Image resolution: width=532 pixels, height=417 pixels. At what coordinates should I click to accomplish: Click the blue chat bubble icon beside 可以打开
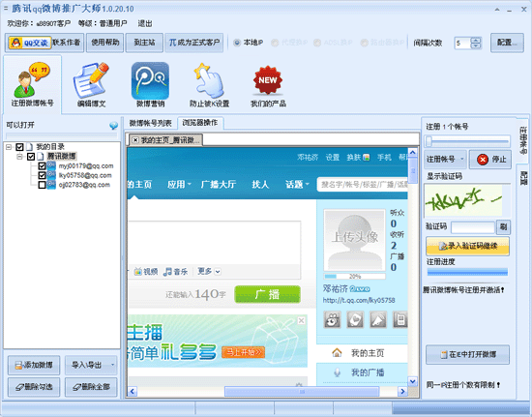click(x=114, y=126)
